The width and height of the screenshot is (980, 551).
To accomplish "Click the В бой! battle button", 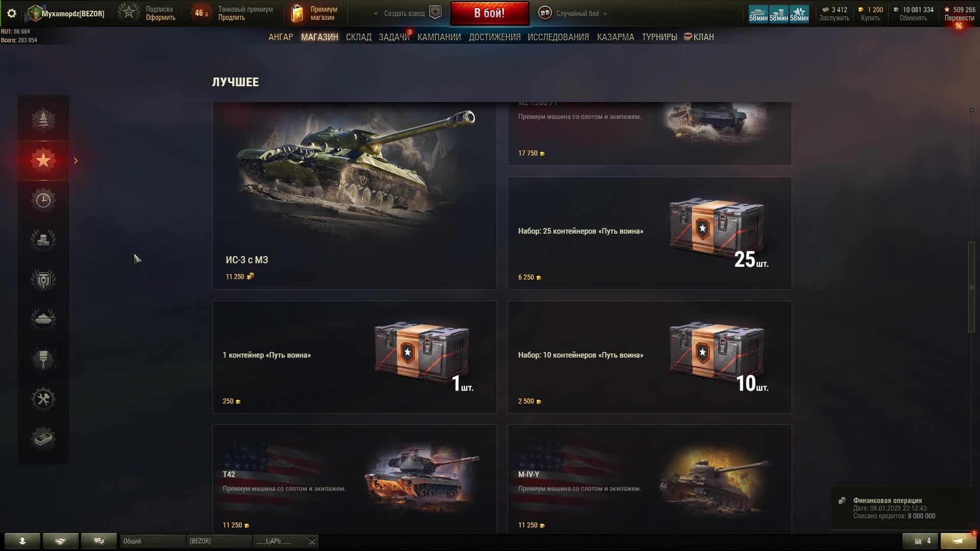I will tap(489, 13).
